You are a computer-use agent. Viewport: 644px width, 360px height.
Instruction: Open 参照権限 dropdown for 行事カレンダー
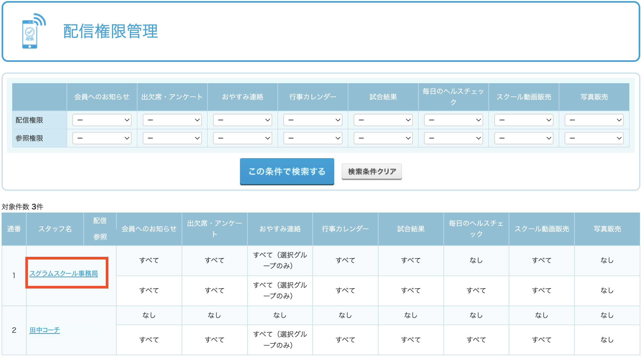pyautogui.click(x=313, y=138)
